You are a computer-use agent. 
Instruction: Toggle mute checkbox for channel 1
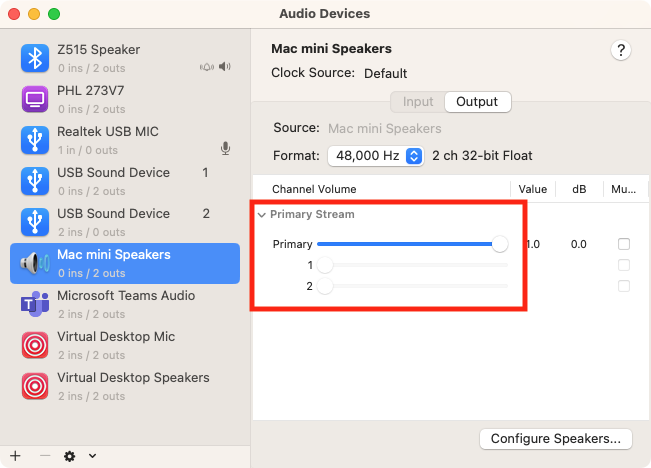click(624, 265)
